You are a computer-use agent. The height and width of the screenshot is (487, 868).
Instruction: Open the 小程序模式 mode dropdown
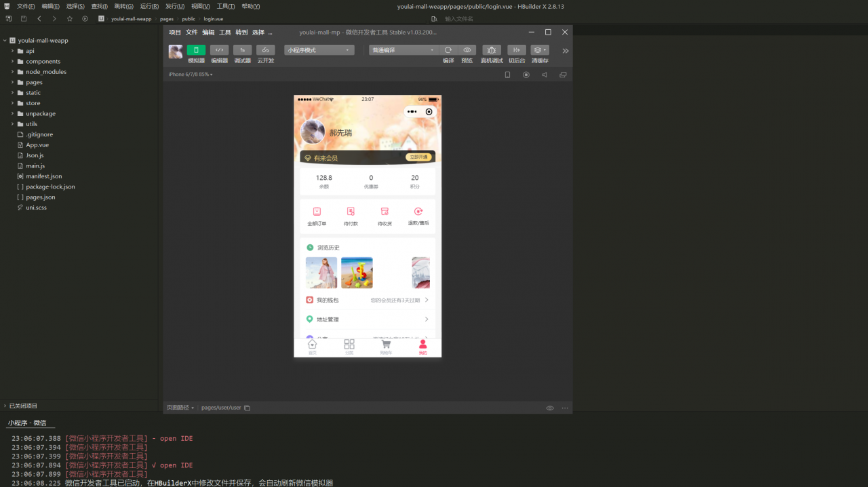click(319, 50)
